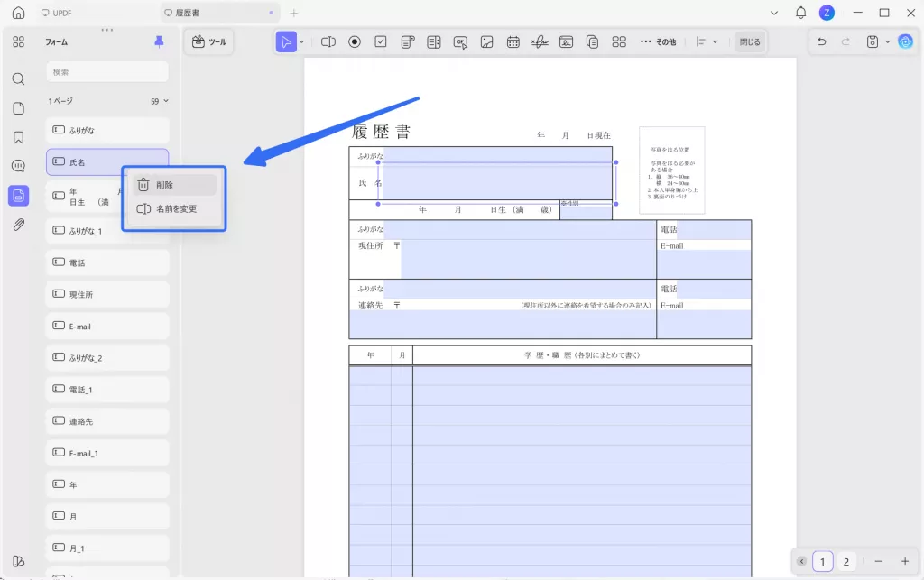Click the layers icon at sidebar bottom

point(18,561)
